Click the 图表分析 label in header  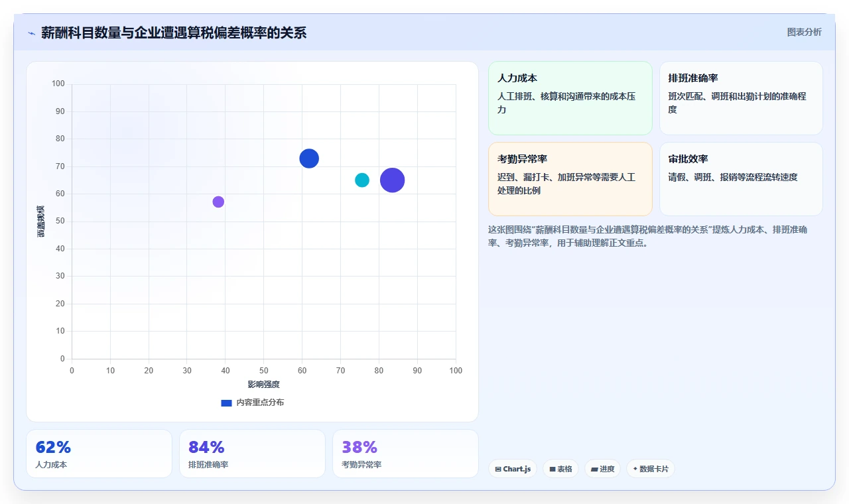(804, 32)
